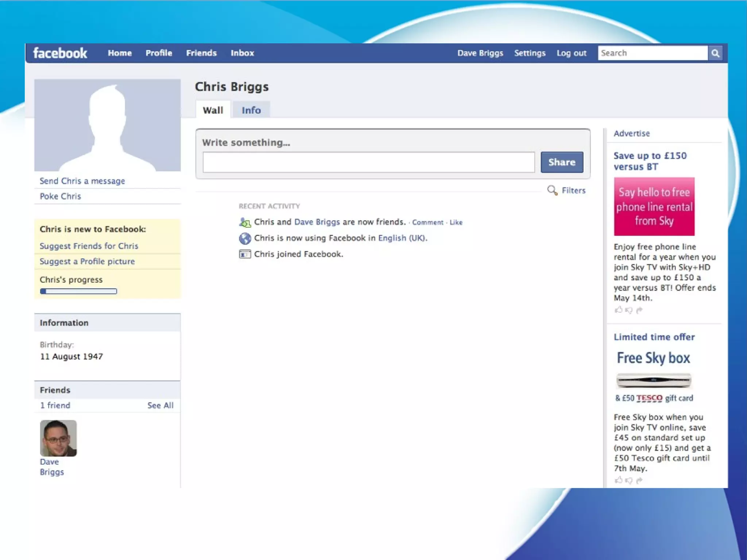The image size is (747, 560).
Task: Click See All friends link
Action: tap(160, 405)
